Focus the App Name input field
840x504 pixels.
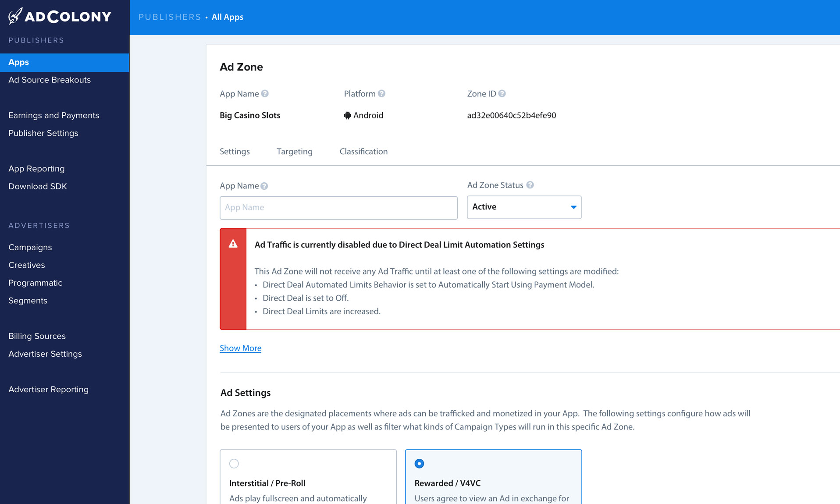click(338, 207)
